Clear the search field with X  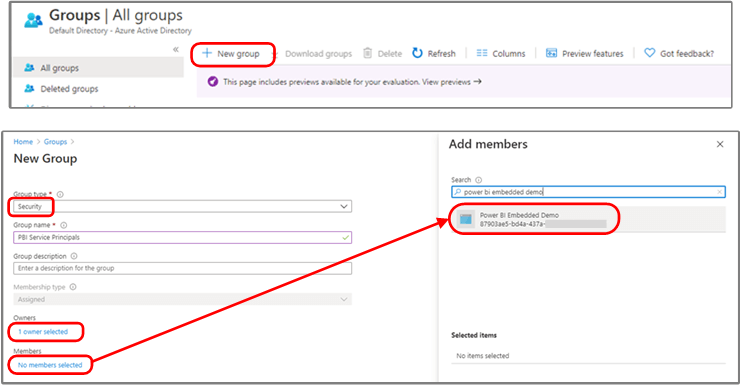click(x=719, y=192)
